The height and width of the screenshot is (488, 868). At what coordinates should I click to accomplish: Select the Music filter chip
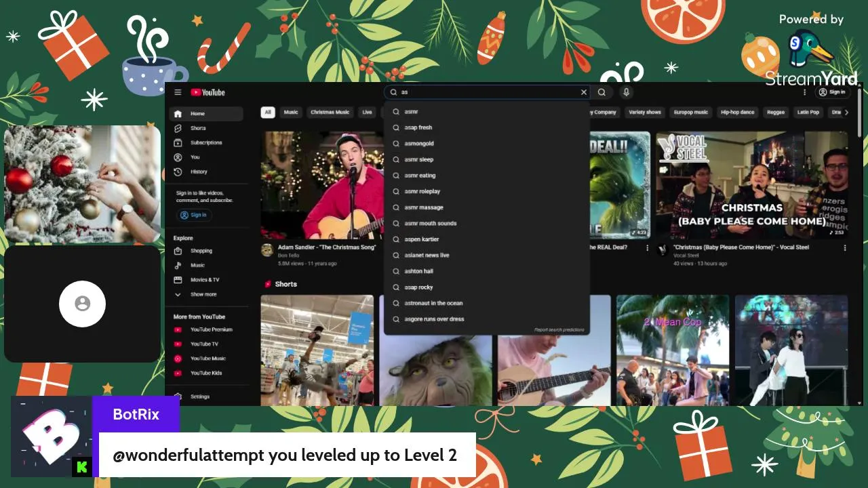pyautogui.click(x=291, y=113)
